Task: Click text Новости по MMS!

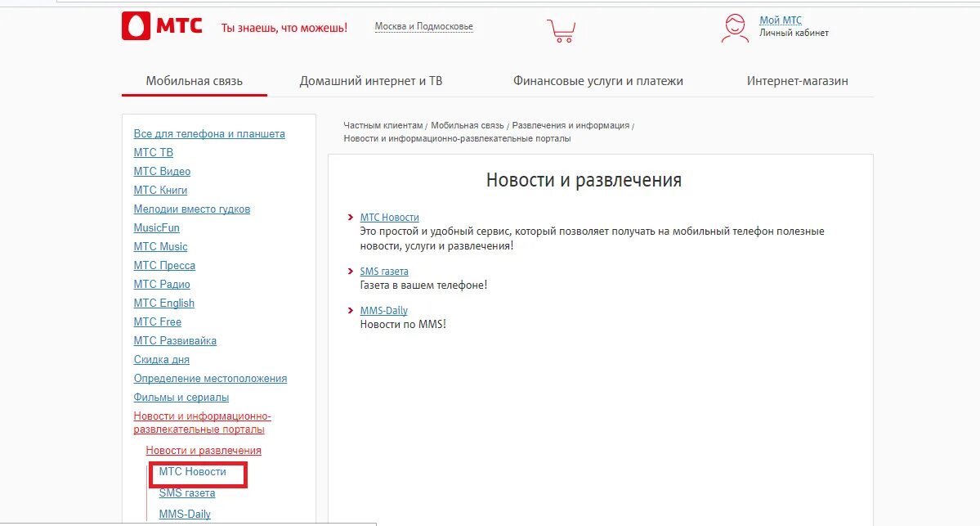Action: point(403,324)
